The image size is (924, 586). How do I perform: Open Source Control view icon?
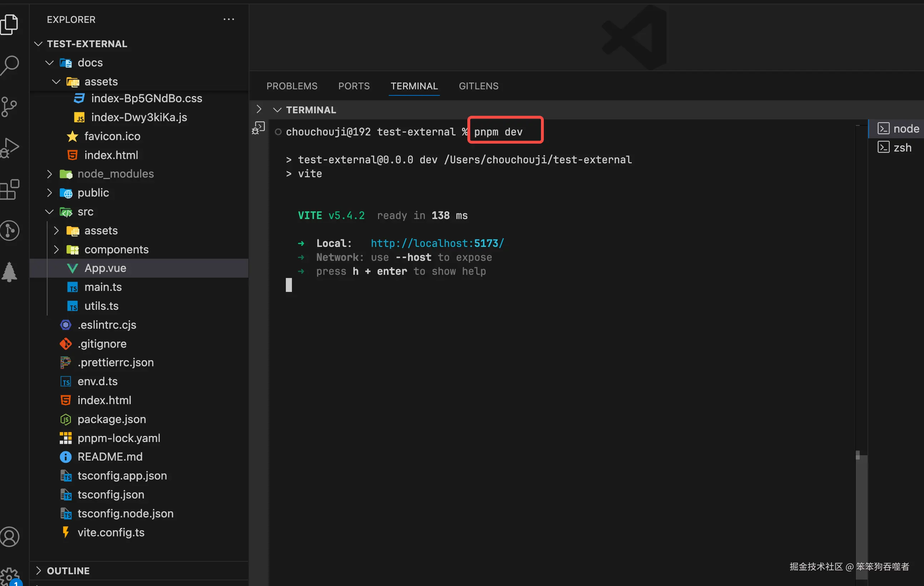pos(9,107)
